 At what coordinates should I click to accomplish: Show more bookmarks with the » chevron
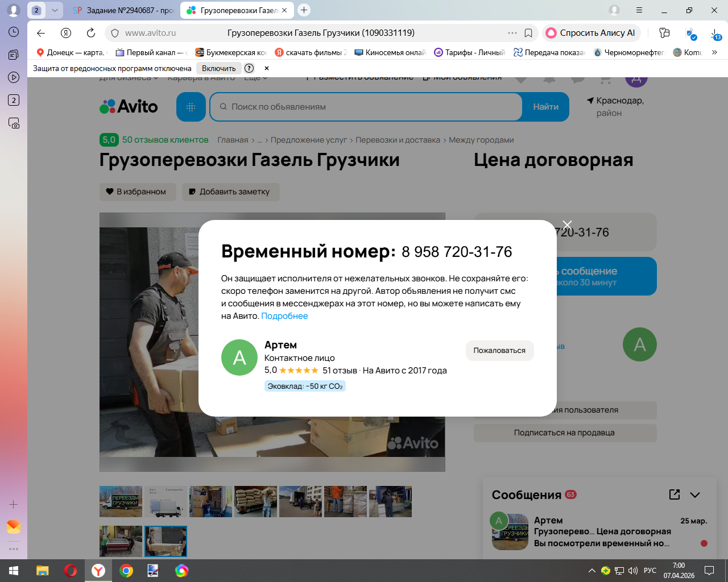click(x=714, y=52)
